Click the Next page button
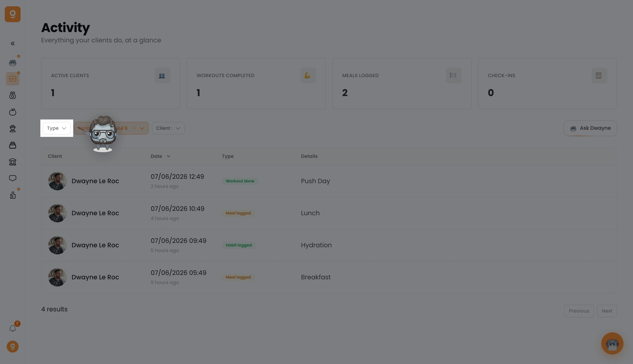Screen dimensions: 633x364 tap(607, 311)
